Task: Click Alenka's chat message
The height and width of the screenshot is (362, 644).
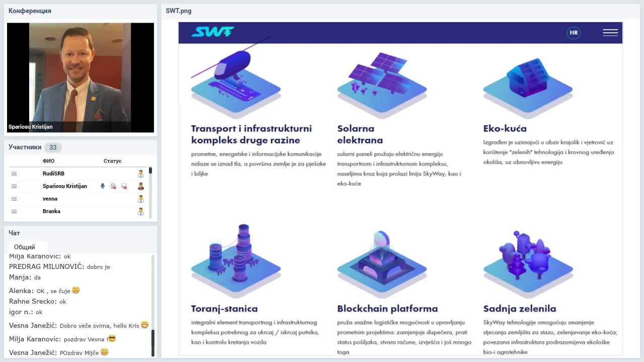Action: coord(44,291)
